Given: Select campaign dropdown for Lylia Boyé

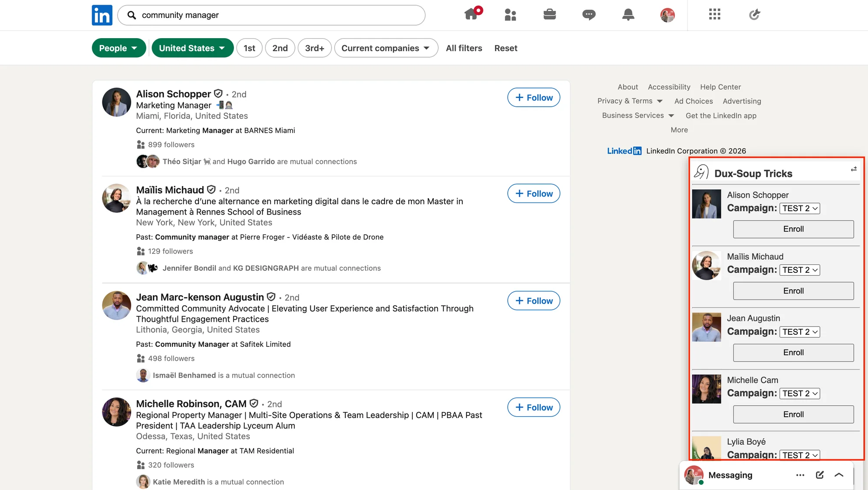Looking at the screenshot, I should [800, 455].
